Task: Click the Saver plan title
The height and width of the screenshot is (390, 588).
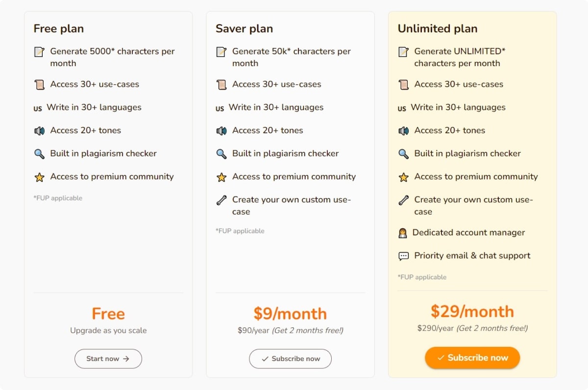Action: coord(244,29)
